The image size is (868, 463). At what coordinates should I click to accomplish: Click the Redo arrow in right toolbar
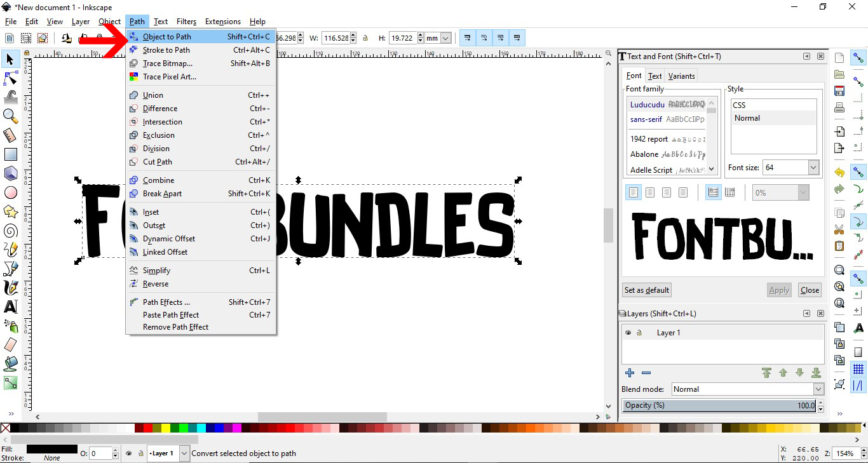pyautogui.click(x=839, y=189)
